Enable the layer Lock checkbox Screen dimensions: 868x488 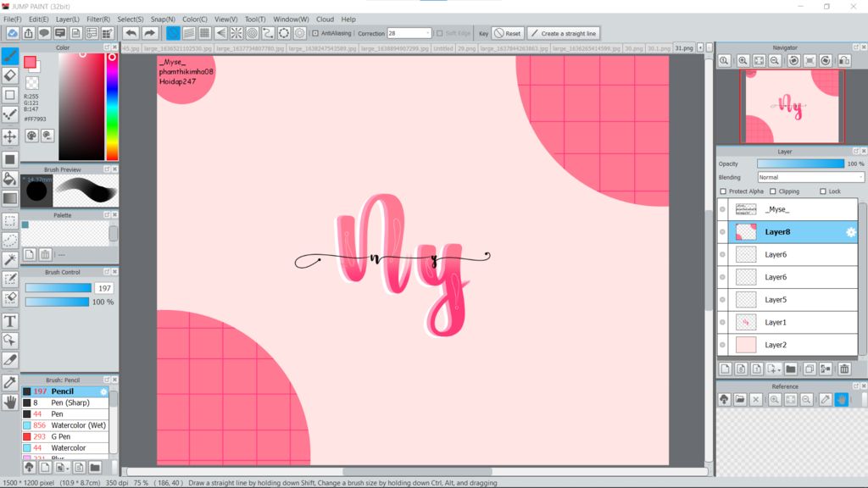[822, 191]
